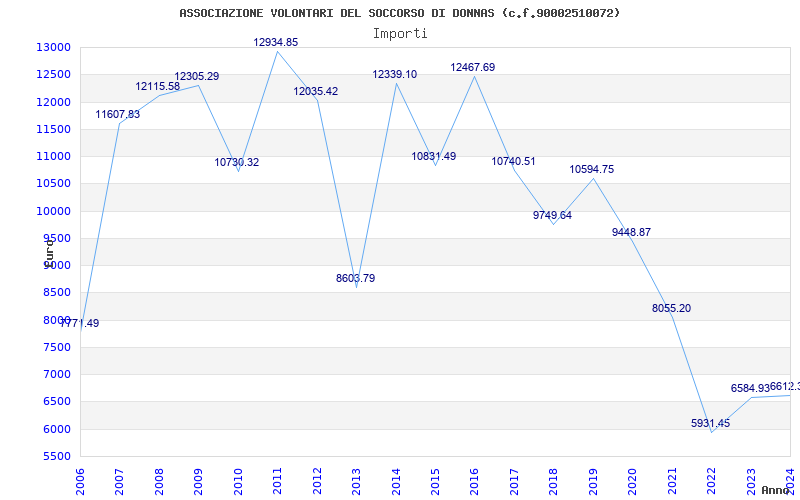800x500 pixels.
Task: Click the y-axis value 12000
Action: tap(53, 102)
